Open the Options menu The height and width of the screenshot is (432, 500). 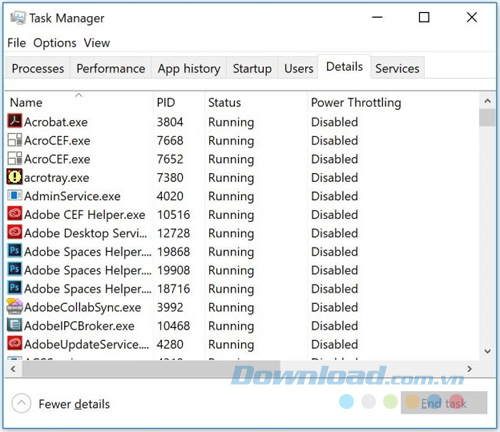55,43
